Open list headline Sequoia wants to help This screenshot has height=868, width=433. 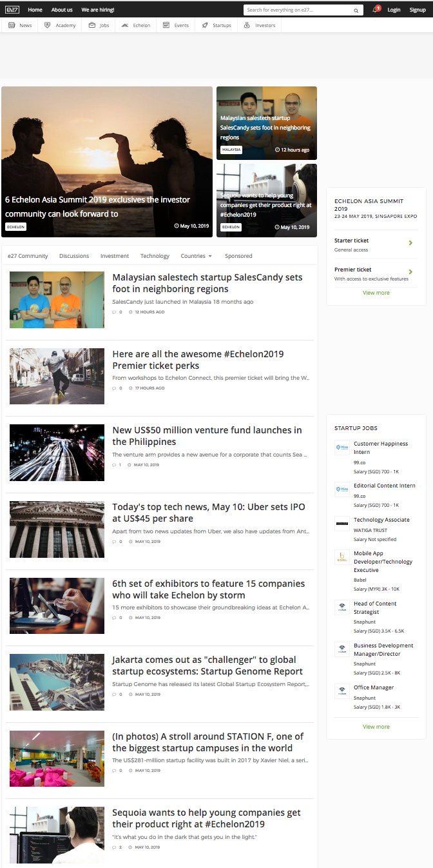point(207,818)
